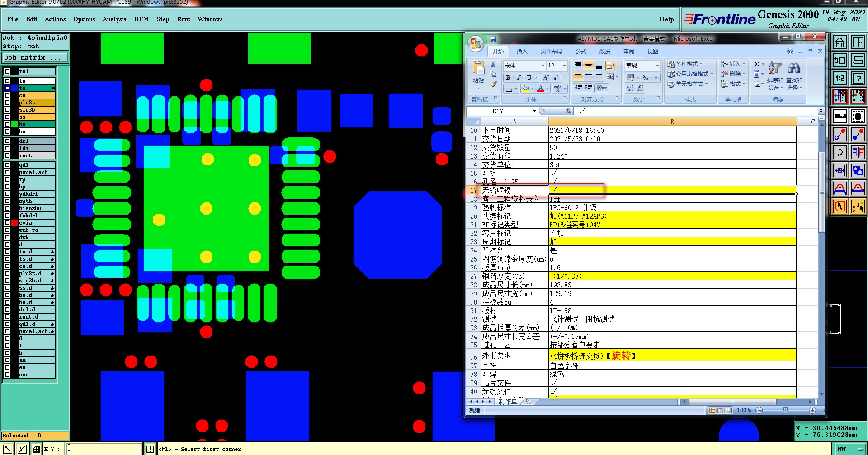
Task: Click the AutoSum sigma icon
Action: click(756, 64)
